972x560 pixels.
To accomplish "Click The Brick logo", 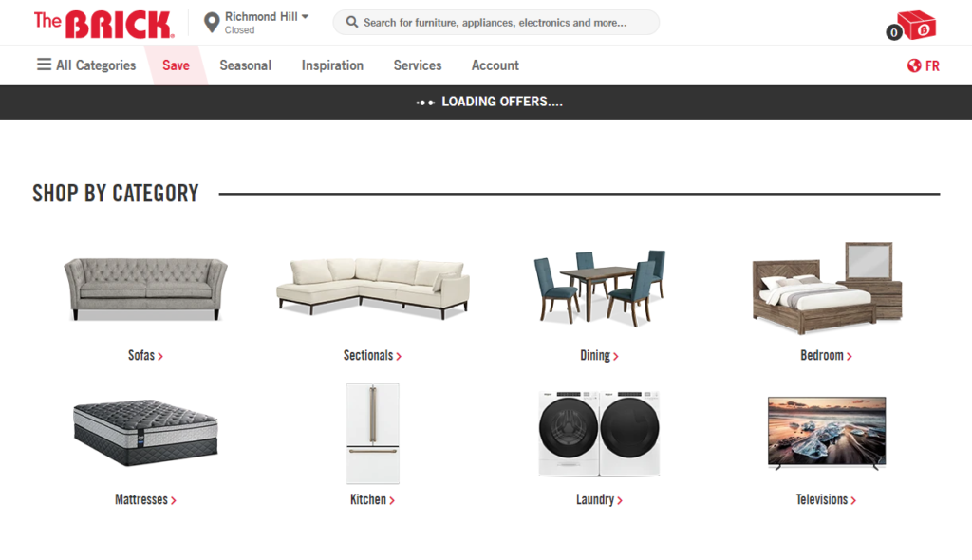I will pyautogui.click(x=103, y=24).
